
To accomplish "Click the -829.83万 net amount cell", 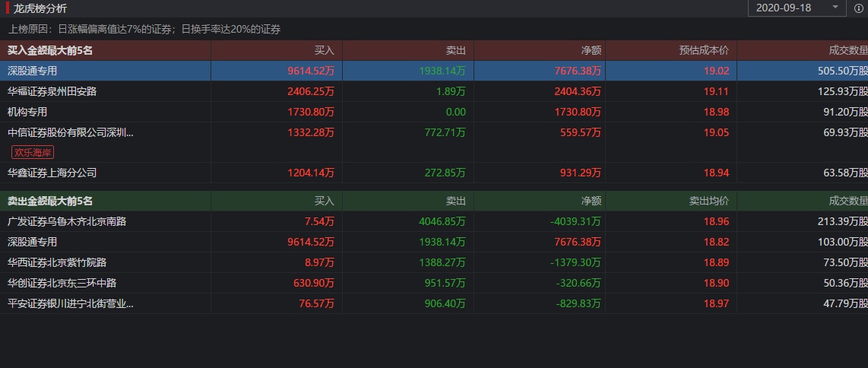I will 578,303.
